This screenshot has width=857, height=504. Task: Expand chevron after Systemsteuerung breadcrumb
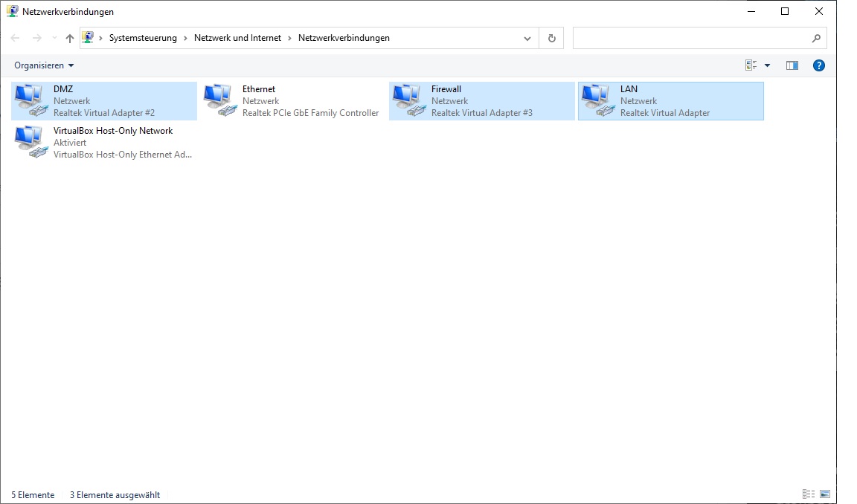point(186,38)
